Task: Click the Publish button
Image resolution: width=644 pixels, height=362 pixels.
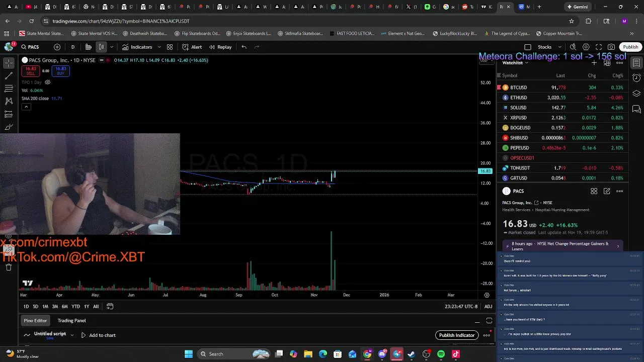Action: [630, 47]
